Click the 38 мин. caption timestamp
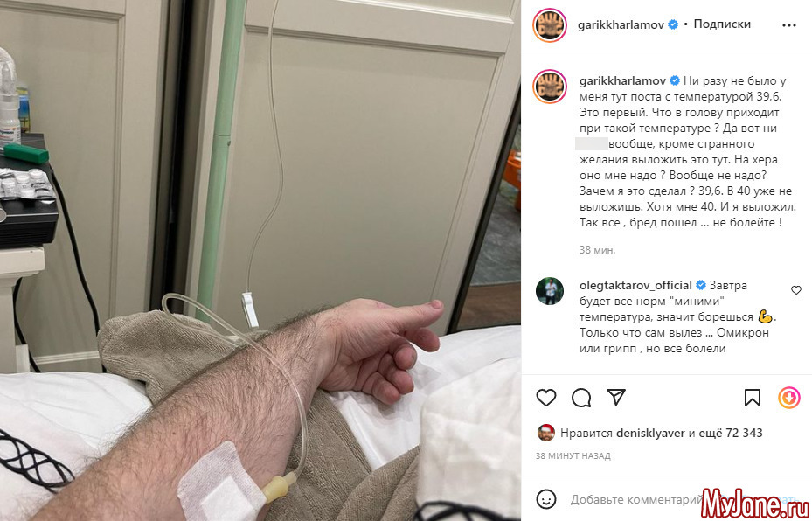Viewport: 812px width, 521px height. (598, 250)
